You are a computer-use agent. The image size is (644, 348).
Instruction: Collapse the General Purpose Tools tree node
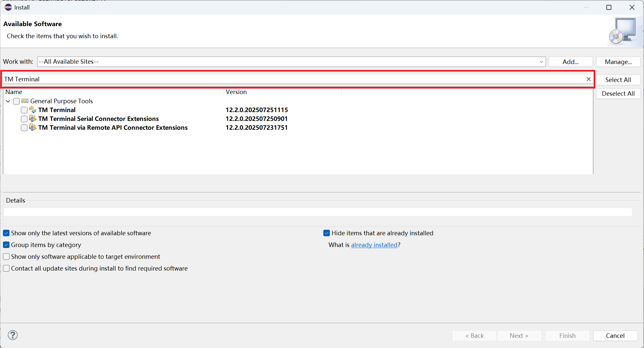pos(8,101)
